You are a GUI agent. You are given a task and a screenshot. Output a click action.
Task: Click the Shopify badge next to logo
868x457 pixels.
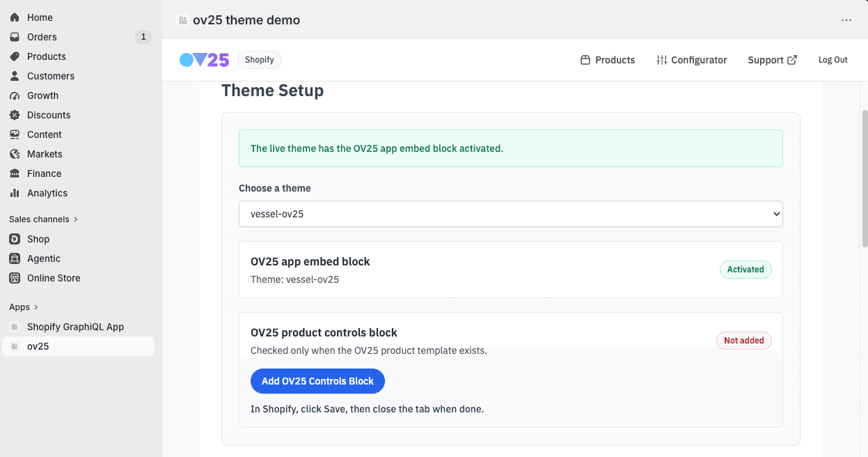(x=260, y=60)
